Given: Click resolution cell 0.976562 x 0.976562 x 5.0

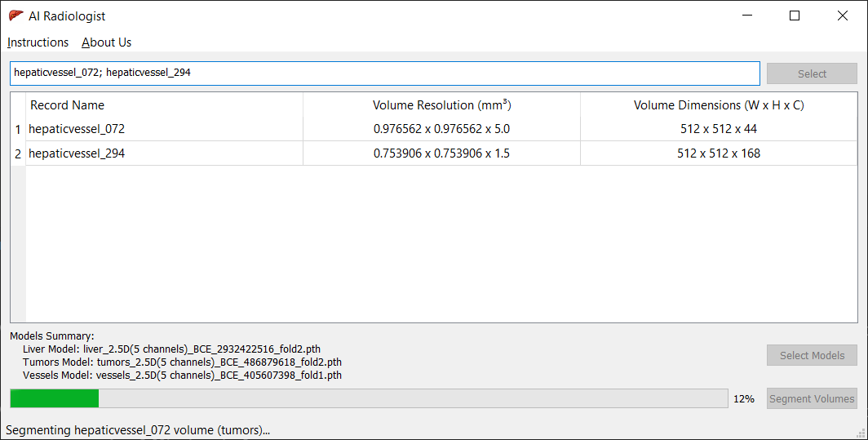Looking at the screenshot, I should click(x=441, y=129).
